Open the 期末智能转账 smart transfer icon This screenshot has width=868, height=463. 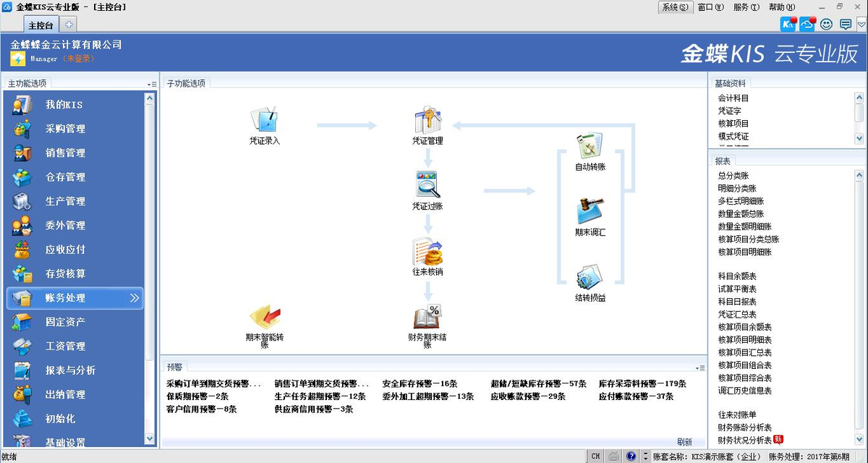[x=265, y=317]
